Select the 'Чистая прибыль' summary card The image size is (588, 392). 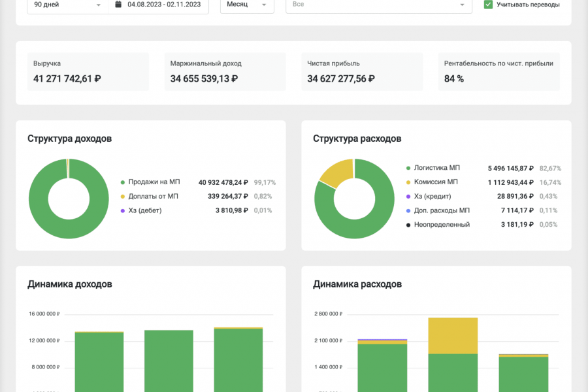(362, 72)
